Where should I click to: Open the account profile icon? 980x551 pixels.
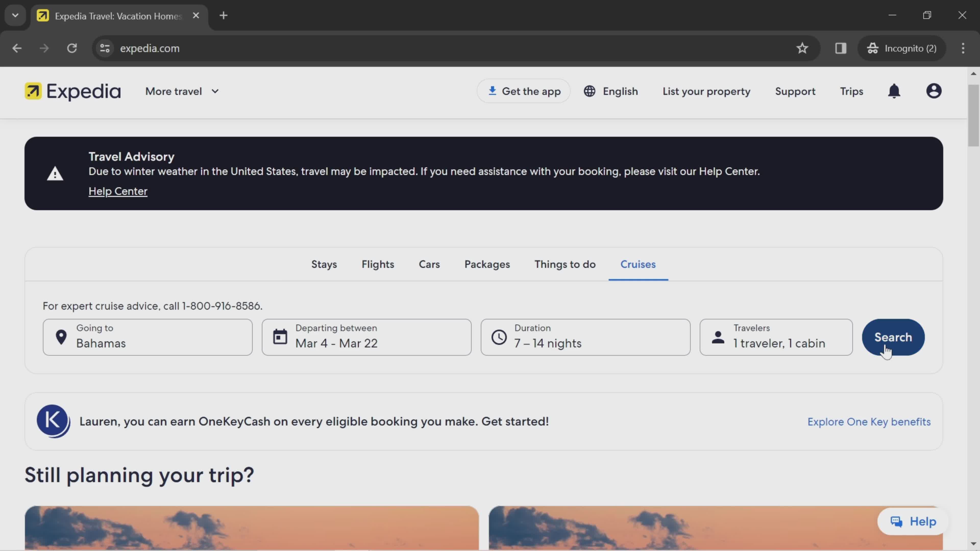click(x=934, y=91)
